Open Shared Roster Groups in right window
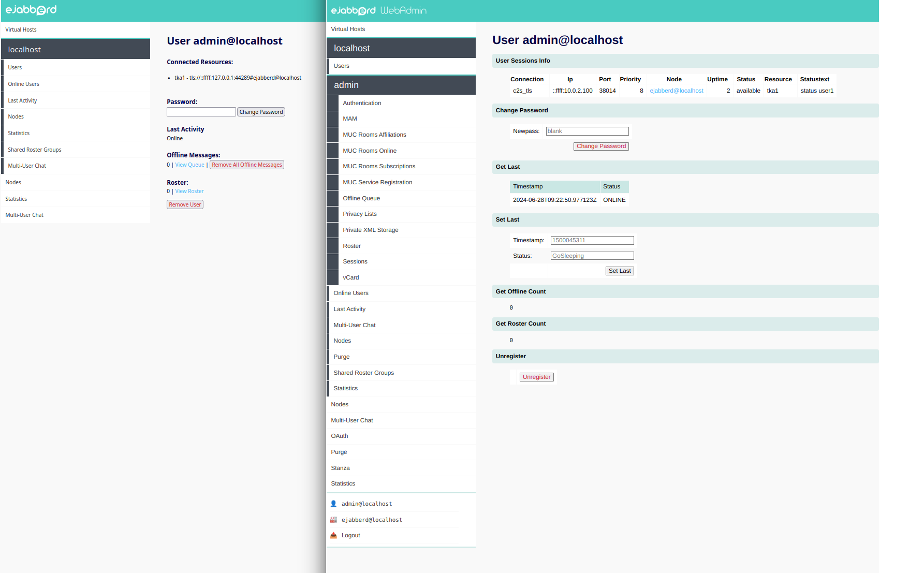Viewport: 924px width, 573px height. [x=363, y=373]
